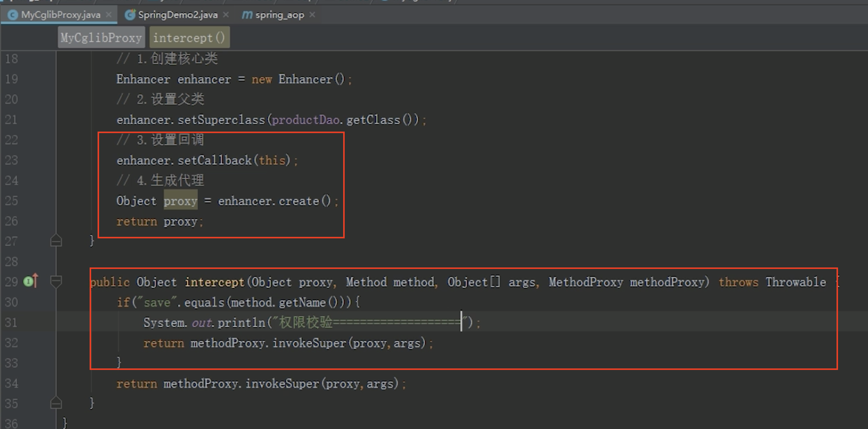Click the Maven icon on spring_aop tab
Image resolution: width=868 pixels, height=429 pixels.
(247, 15)
